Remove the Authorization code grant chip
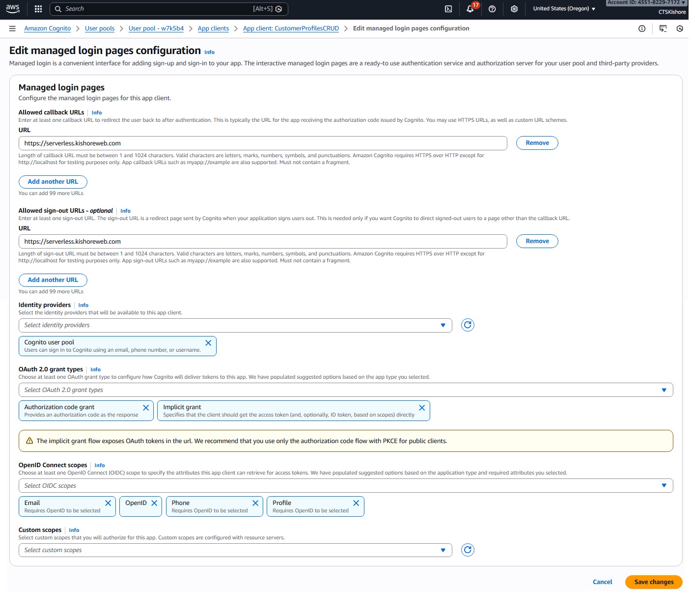 pos(146,408)
